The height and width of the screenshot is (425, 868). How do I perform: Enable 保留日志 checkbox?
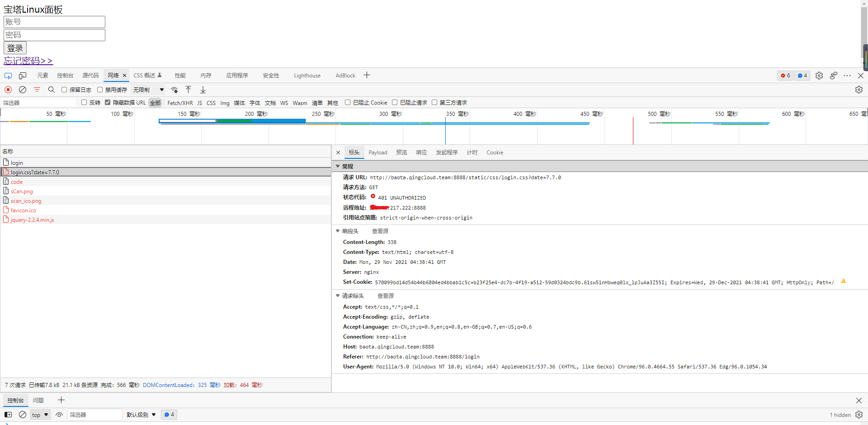click(x=64, y=90)
